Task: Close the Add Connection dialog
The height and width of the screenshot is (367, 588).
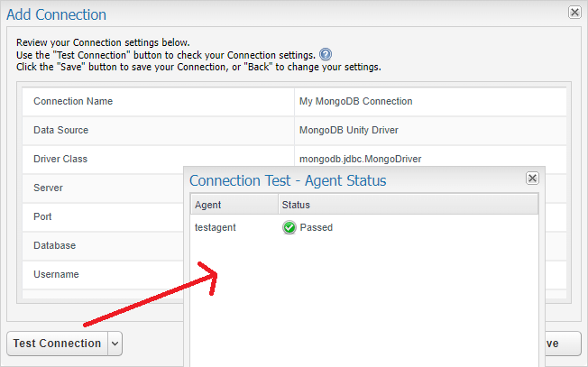Action: tap(574, 13)
